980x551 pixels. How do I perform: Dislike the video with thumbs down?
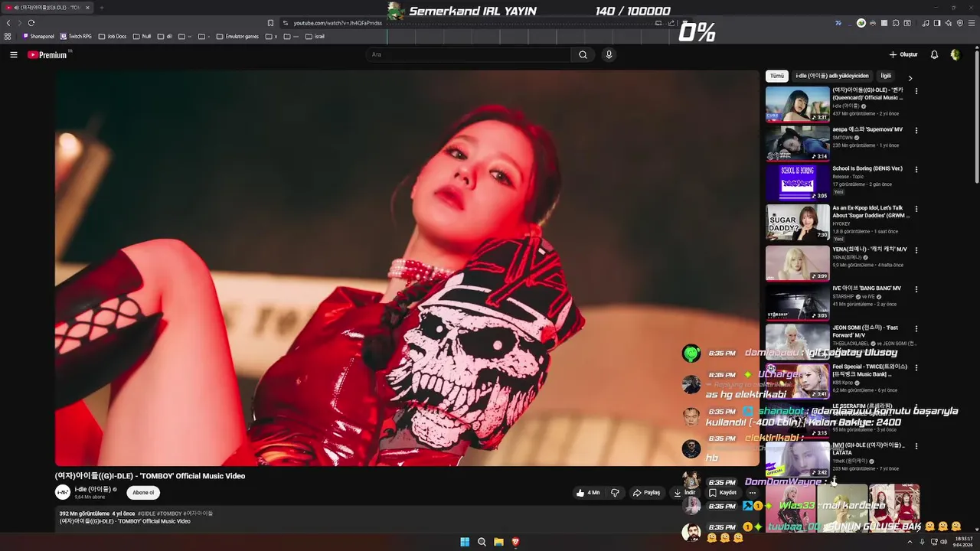615,493
